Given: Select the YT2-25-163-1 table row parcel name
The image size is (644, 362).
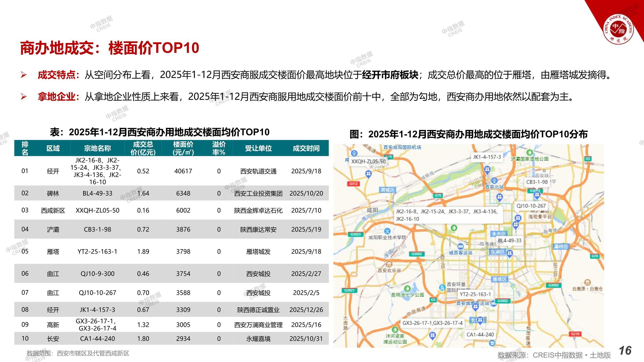Looking at the screenshot, I should click(97, 252).
